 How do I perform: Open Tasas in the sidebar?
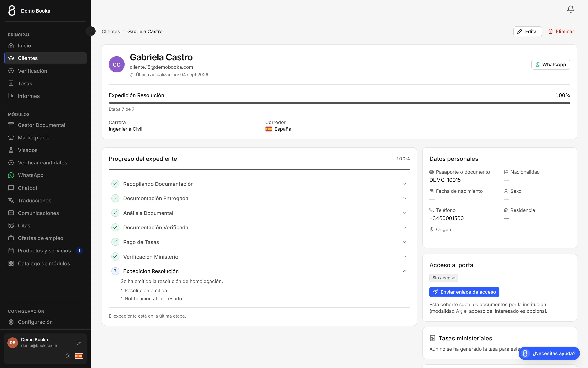point(45,84)
